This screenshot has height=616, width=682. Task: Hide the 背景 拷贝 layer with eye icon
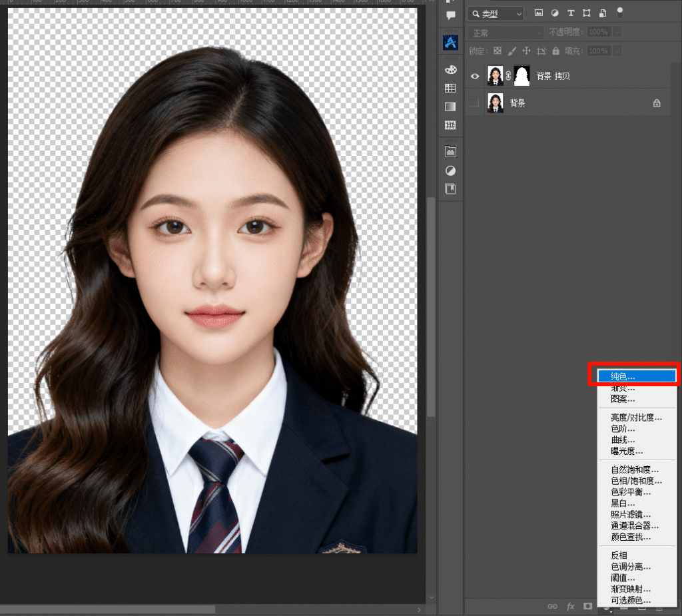(475, 77)
